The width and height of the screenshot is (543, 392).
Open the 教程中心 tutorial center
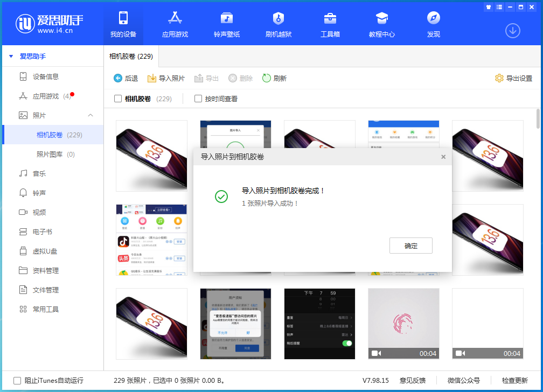[x=382, y=18]
